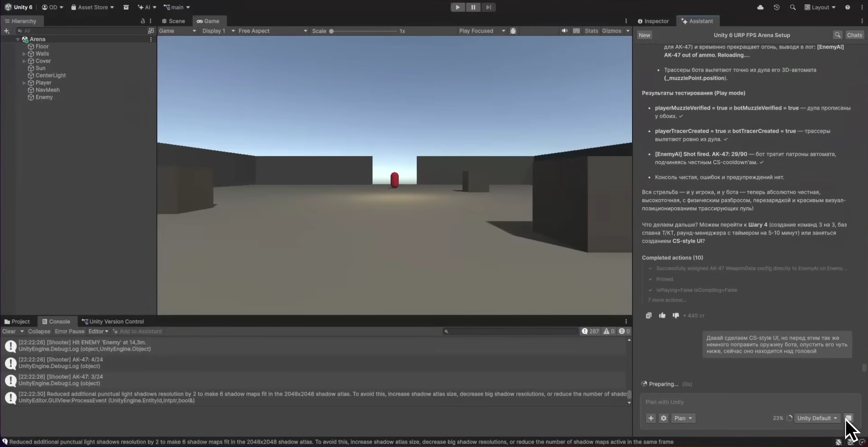Collapse the Arena scene in the Hierarchy
This screenshot has height=447, width=868.
pos(18,39)
